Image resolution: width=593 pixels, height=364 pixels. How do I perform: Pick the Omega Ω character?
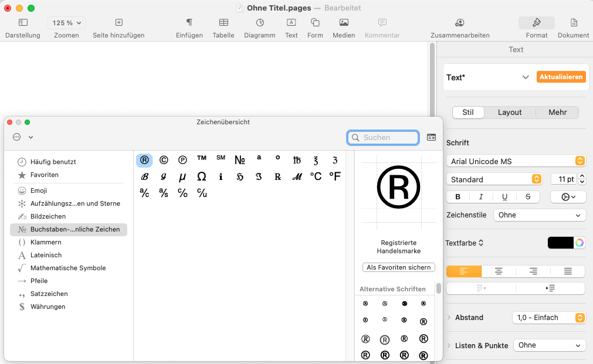point(201,176)
